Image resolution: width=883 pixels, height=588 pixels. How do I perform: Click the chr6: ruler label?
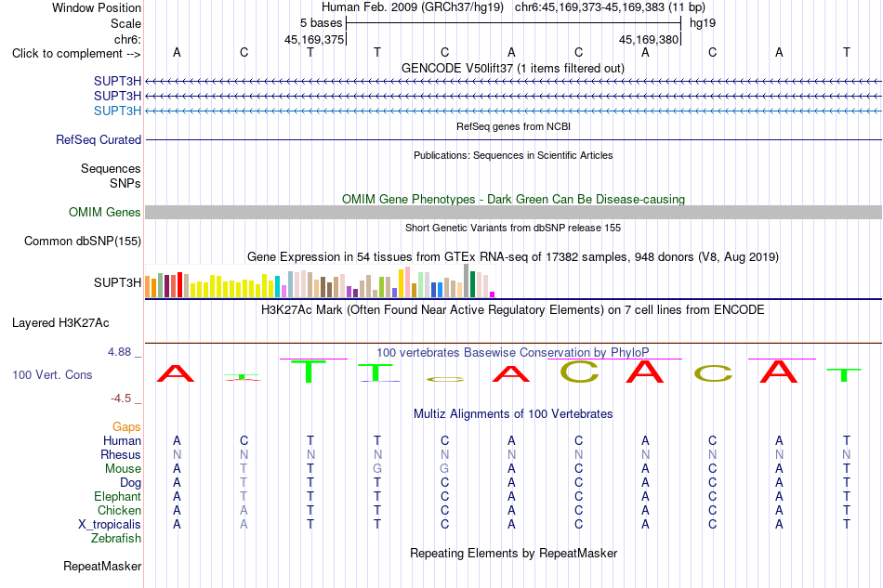(x=127, y=39)
